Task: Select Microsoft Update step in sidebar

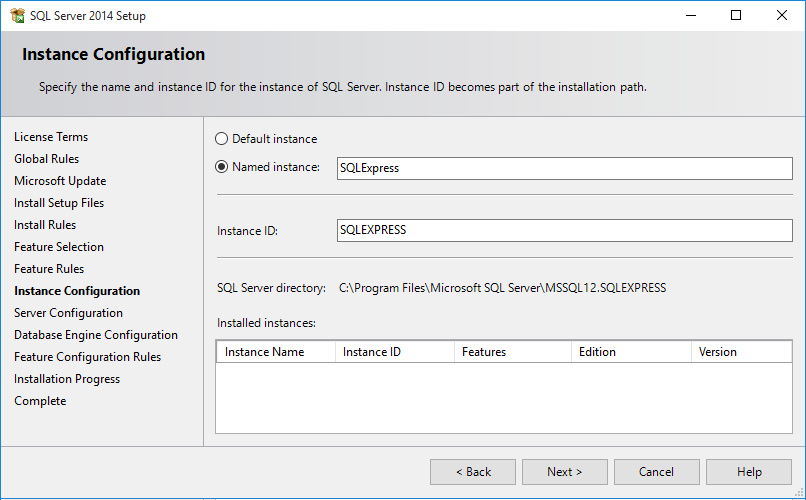Action: [x=60, y=181]
